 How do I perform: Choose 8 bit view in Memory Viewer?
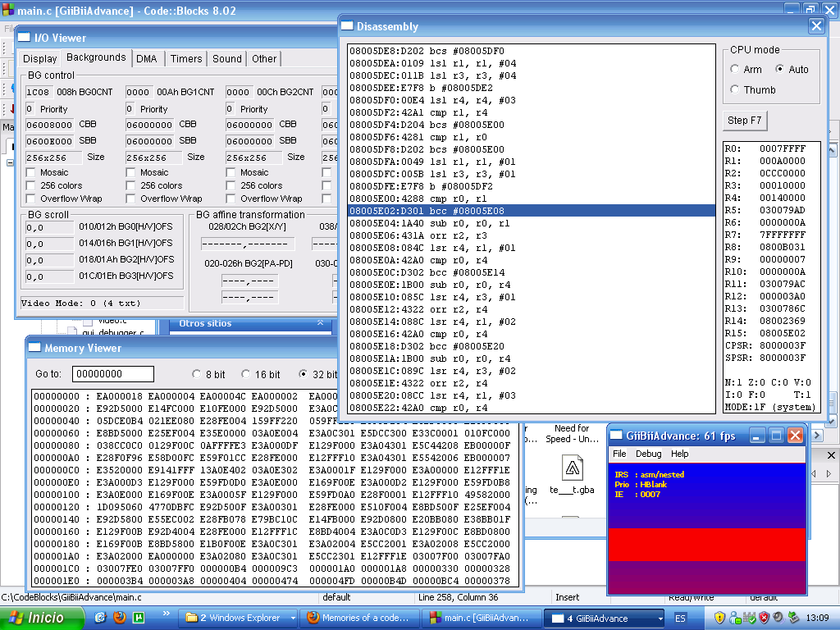coord(197,374)
